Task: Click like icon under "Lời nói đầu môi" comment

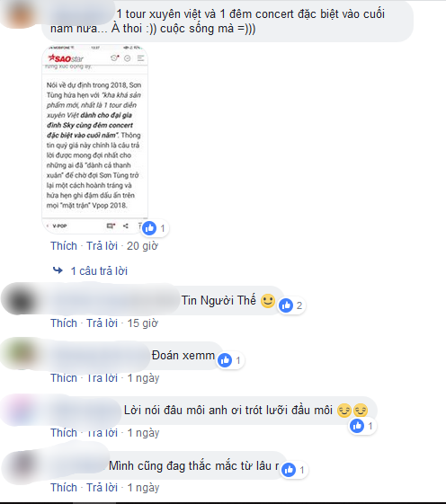Action: point(357,426)
